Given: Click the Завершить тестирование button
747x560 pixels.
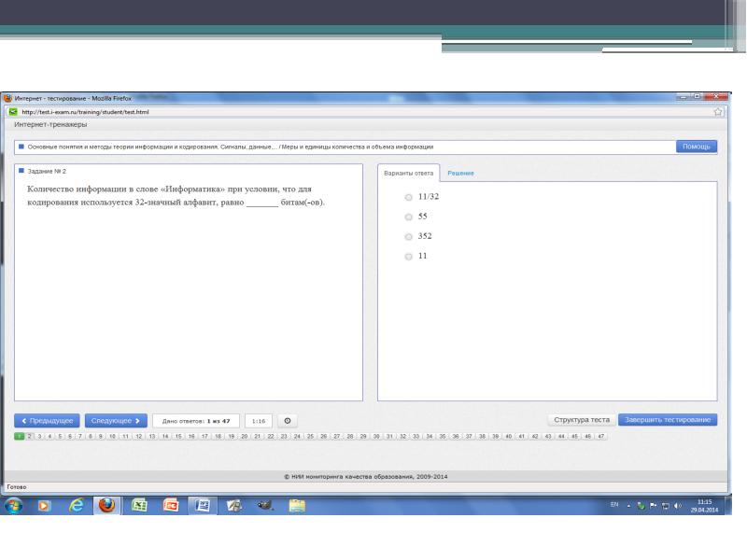Looking at the screenshot, I should (668, 420).
